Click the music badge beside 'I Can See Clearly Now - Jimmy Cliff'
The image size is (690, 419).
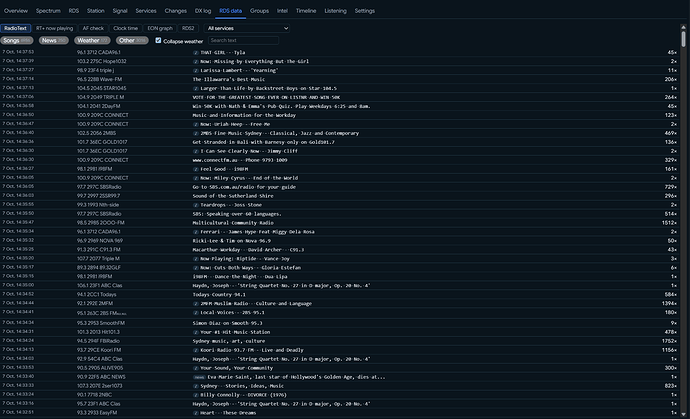coord(196,151)
